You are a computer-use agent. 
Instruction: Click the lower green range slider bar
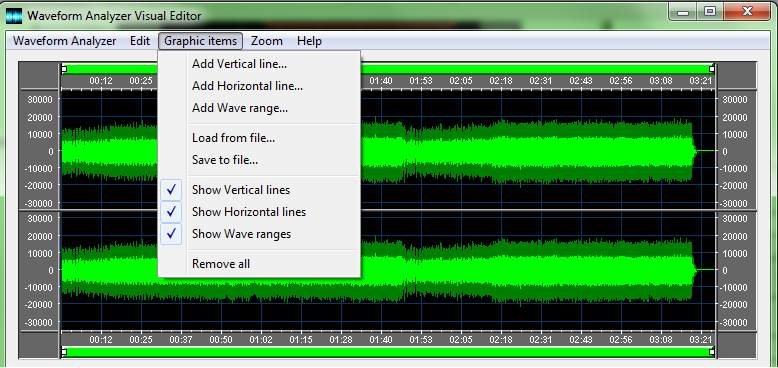point(388,352)
